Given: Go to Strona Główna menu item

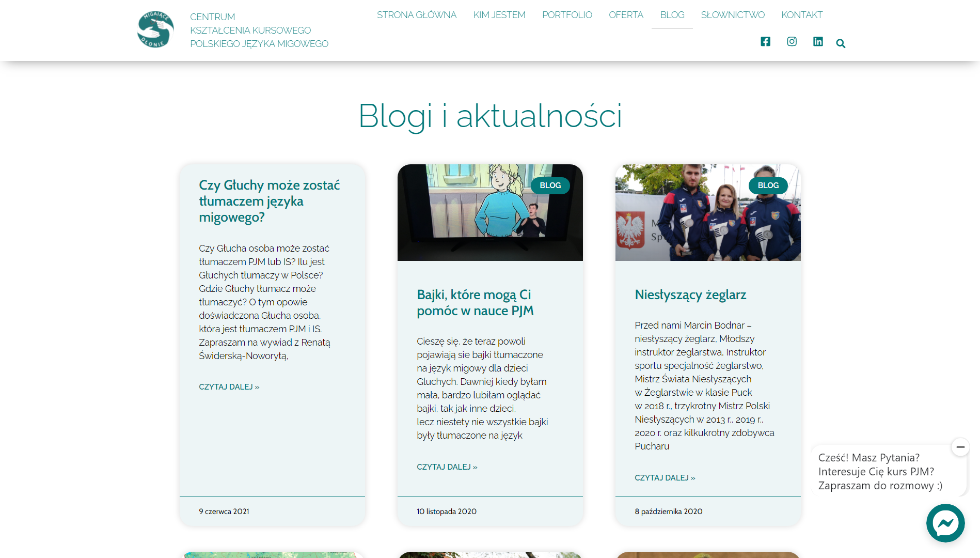Looking at the screenshot, I should [x=417, y=15].
